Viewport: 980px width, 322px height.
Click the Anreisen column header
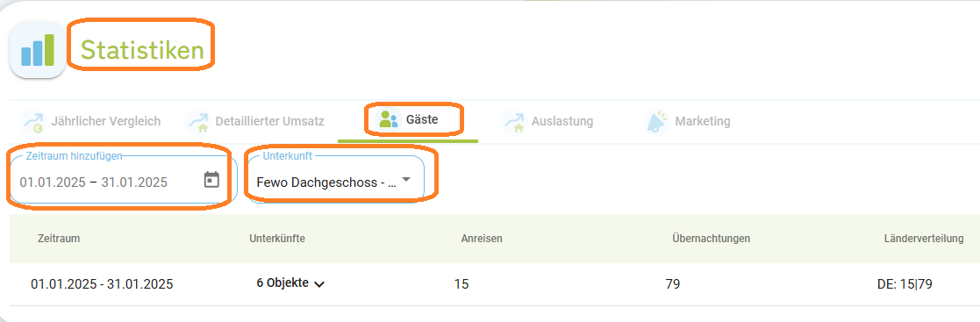point(482,239)
